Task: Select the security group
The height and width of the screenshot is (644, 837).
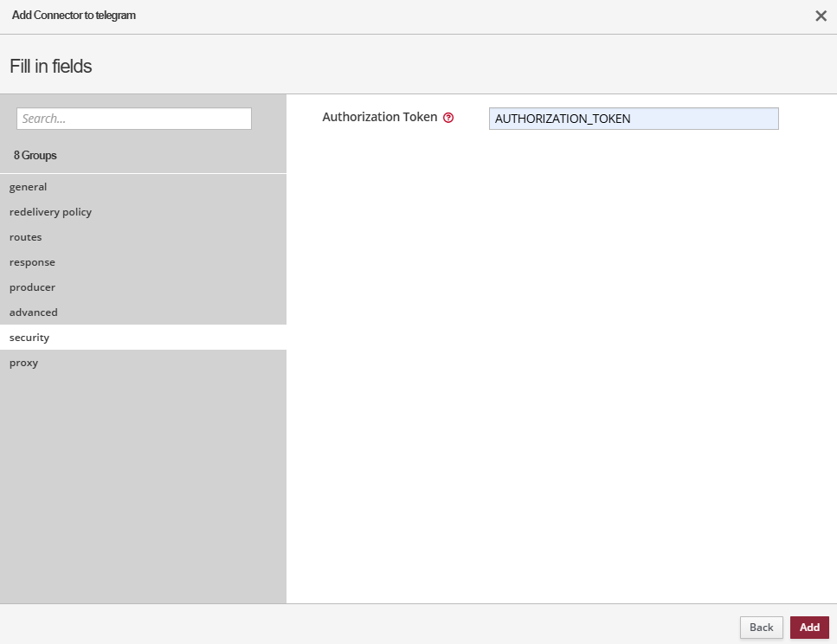Action: coord(29,338)
